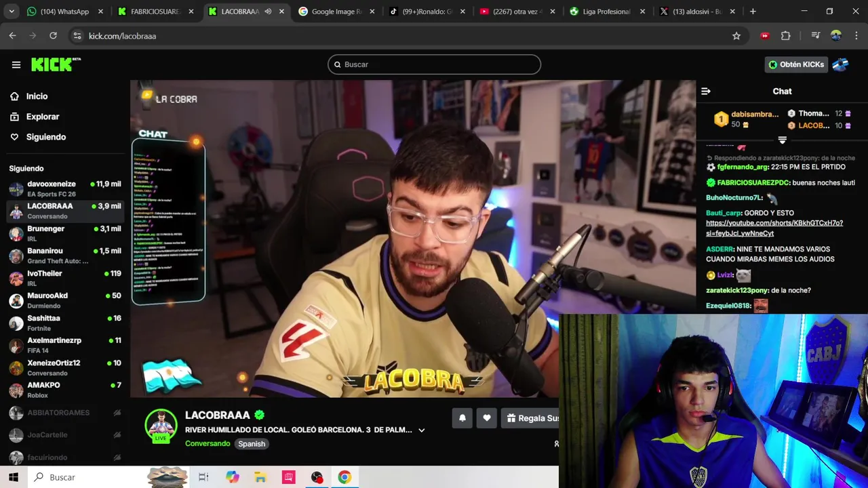Switch to the WhatsApp browser tab
The width and height of the screenshot is (868, 488).
click(64, 12)
